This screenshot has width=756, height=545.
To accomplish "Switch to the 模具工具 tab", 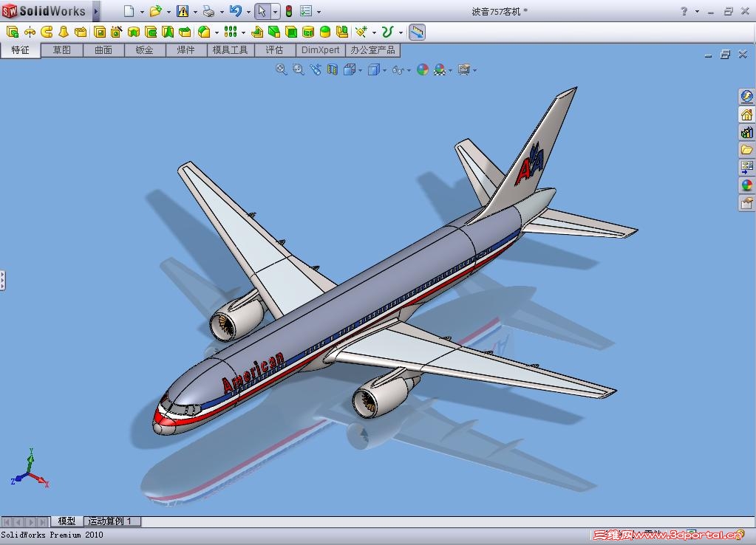I will pyautogui.click(x=231, y=50).
